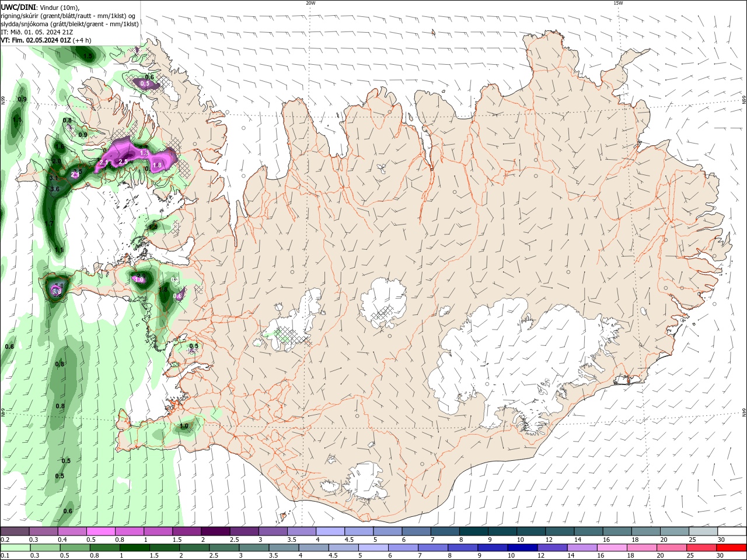Click the '0.1' label in the rain legend row

pos(5,556)
